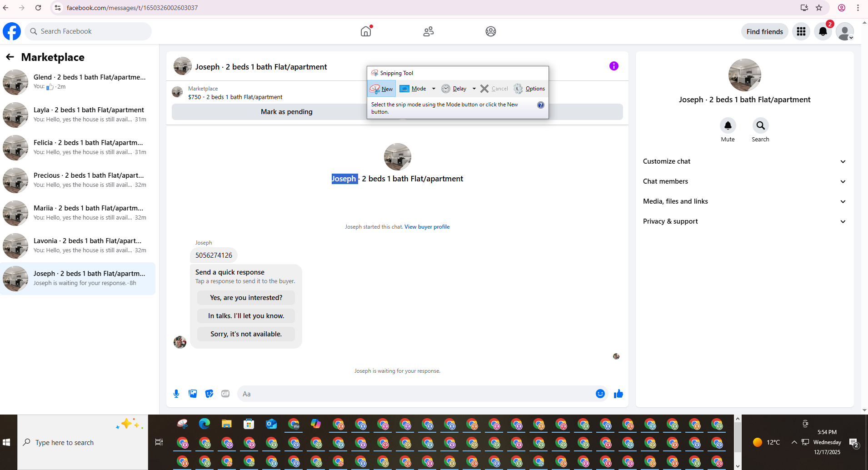
Task: Reply with 'Yes, are you interested?'
Action: pos(246,298)
